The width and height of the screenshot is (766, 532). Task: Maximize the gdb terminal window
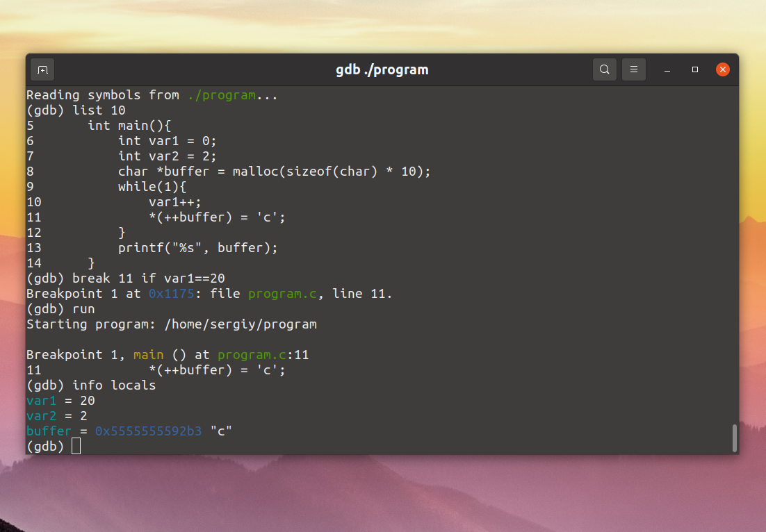[694, 69]
